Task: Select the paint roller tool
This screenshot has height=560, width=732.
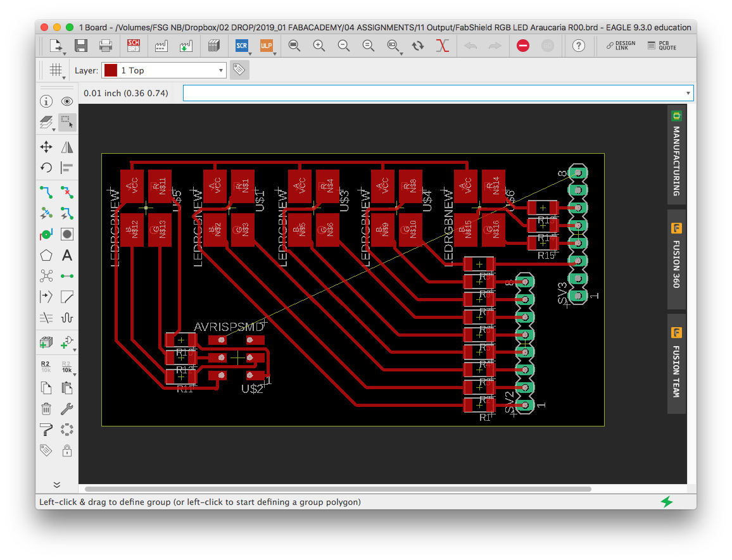Action: (46, 429)
